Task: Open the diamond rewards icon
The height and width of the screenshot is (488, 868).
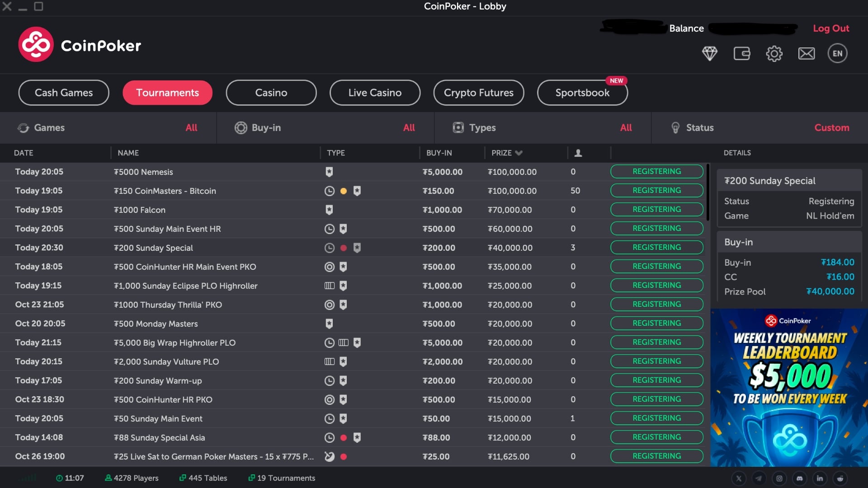Action: click(709, 53)
